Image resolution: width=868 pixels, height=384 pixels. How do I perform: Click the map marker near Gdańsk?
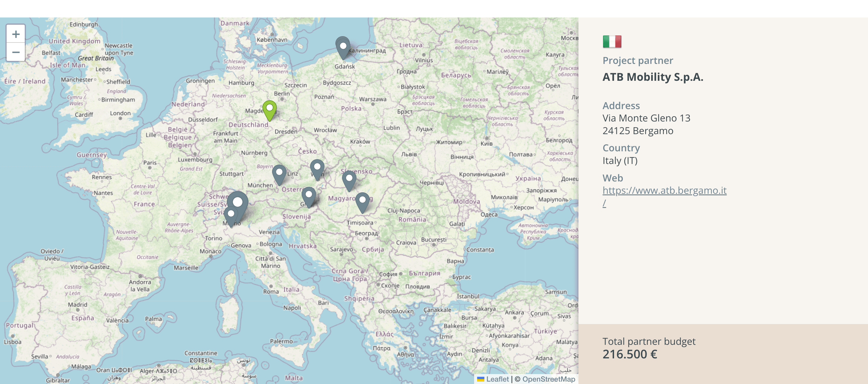[x=343, y=47]
